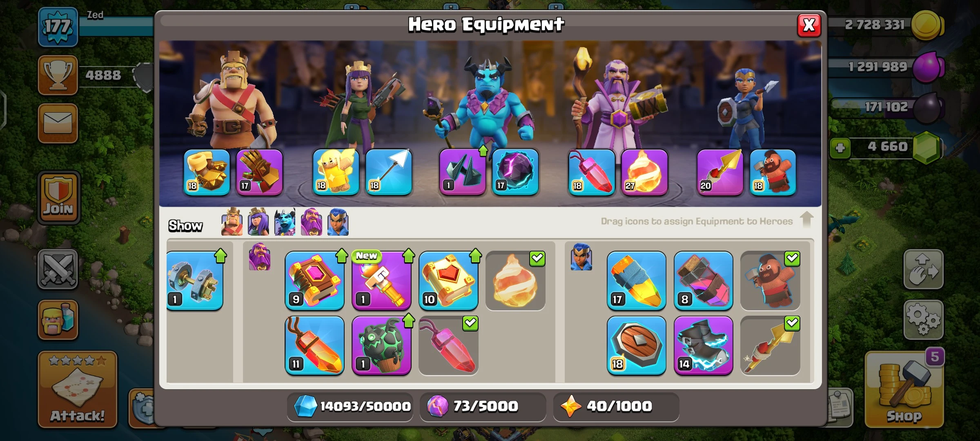This screenshot has height=441, width=980.
Task: Click the checked fireball equipment slot
Action: [x=515, y=281]
